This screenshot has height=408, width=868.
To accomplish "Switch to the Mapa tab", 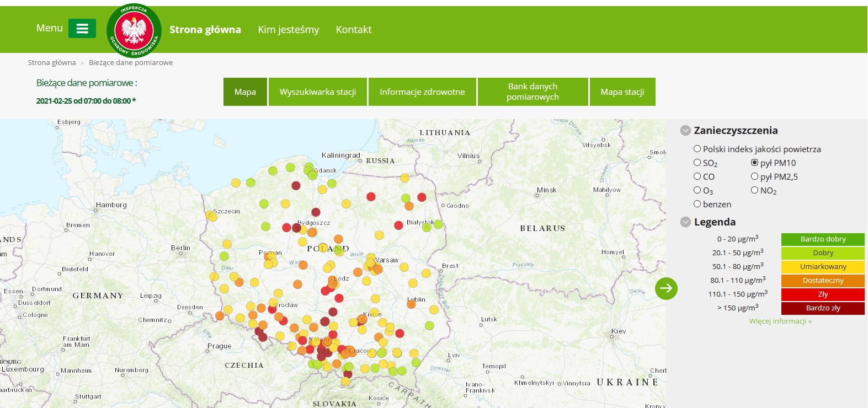I will point(245,92).
